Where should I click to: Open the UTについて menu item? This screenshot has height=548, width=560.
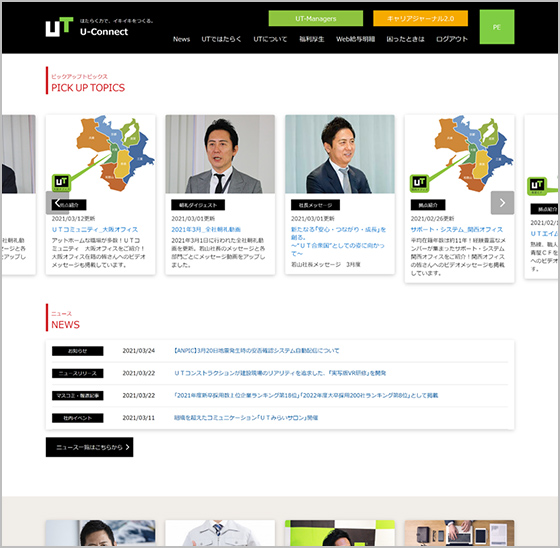(x=270, y=39)
